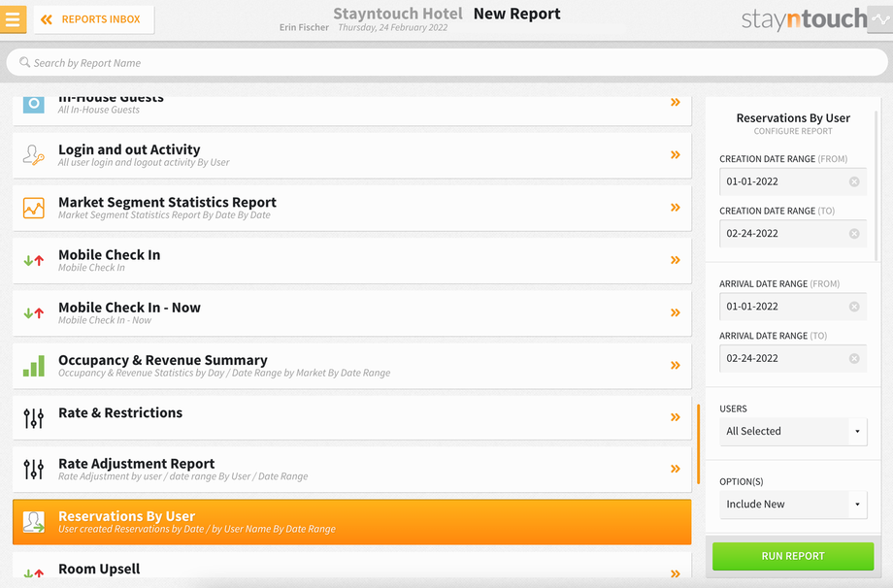Clear the Creation Date Range To value
893x588 pixels.
[854, 234]
